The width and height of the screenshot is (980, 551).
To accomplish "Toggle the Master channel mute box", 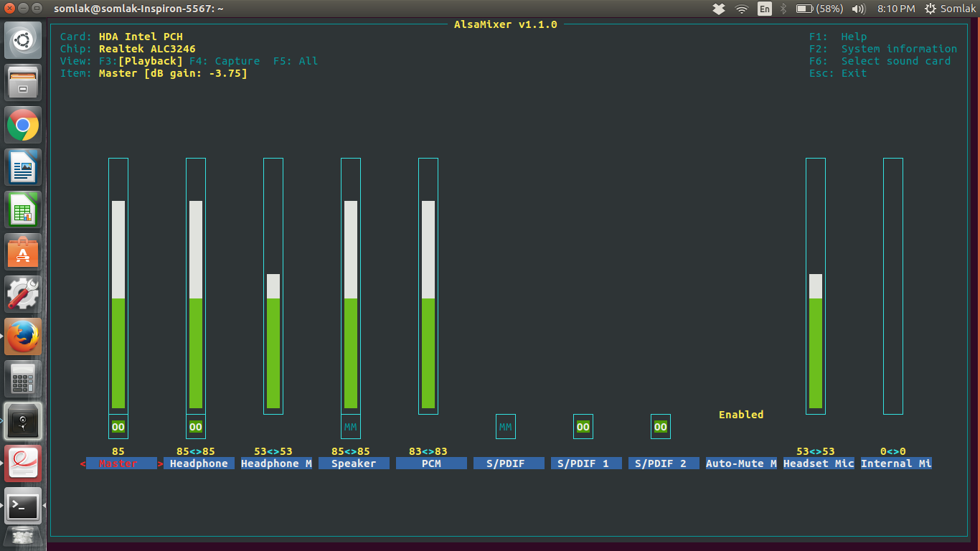I will (118, 427).
